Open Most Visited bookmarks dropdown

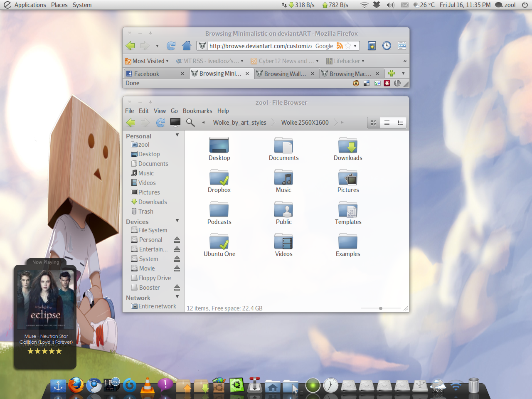click(x=147, y=61)
